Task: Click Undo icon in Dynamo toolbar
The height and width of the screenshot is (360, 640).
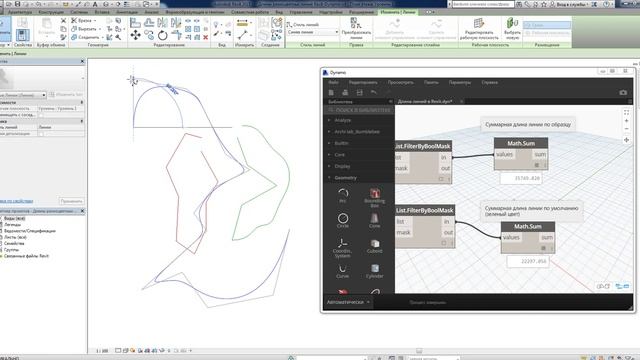Action: [374, 93]
